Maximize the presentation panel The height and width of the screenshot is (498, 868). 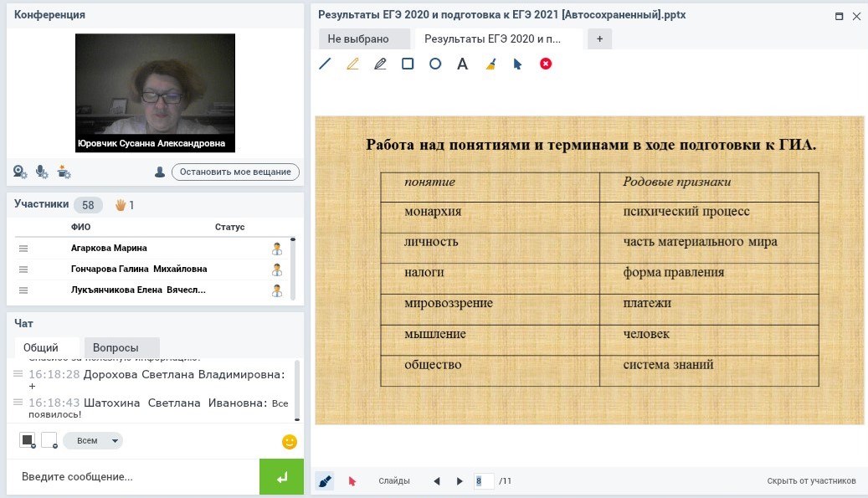coord(840,16)
